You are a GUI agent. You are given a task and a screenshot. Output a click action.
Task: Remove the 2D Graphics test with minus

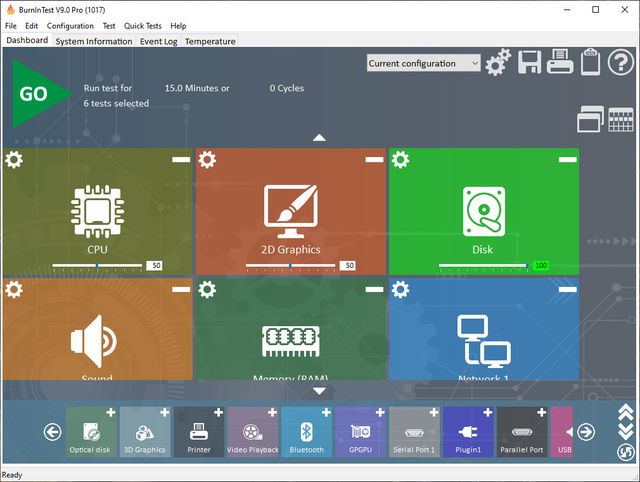coord(374,160)
